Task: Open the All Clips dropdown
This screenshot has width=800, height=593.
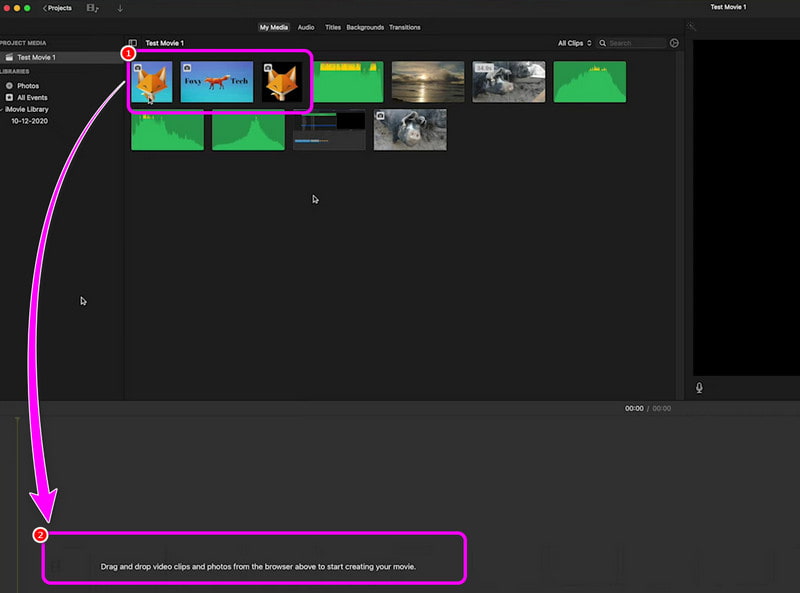Action: click(572, 43)
